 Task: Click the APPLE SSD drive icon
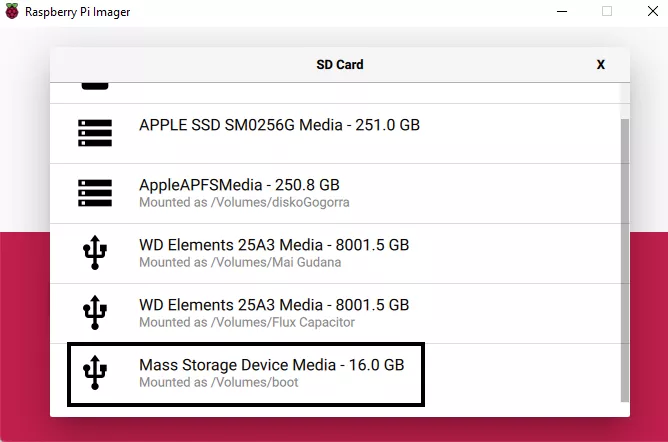[95, 134]
